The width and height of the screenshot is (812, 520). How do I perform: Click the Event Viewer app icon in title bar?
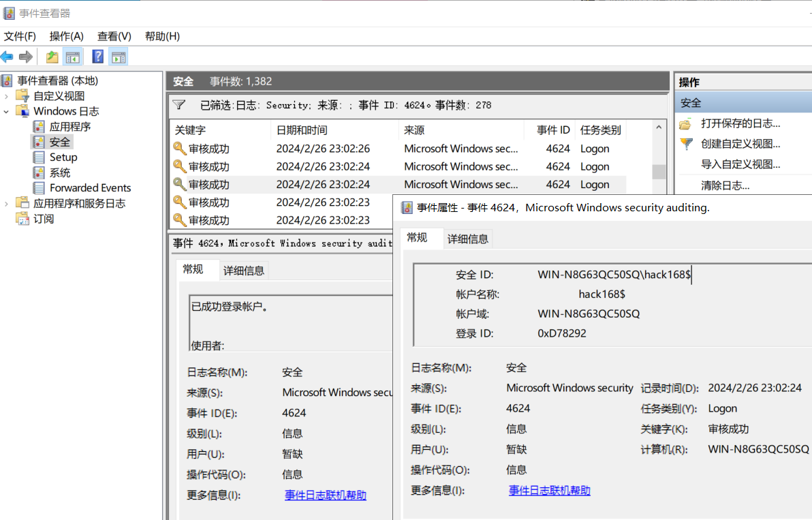pos(9,13)
